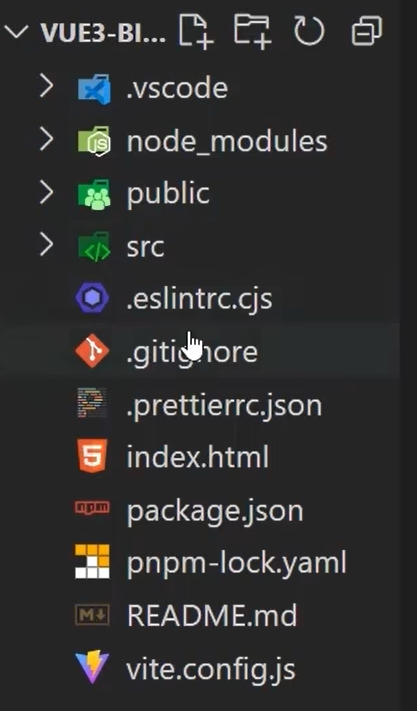This screenshot has height=711, width=417.
Task: Click the blue .vscode folder icon
Action: coord(93,89)
